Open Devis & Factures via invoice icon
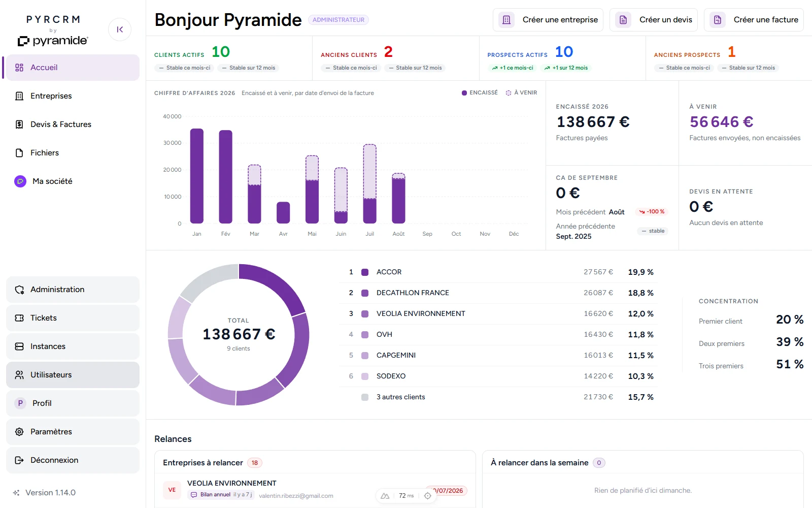Screen dimensions: 812x508 pyautogui.click(x=19, y=124)
